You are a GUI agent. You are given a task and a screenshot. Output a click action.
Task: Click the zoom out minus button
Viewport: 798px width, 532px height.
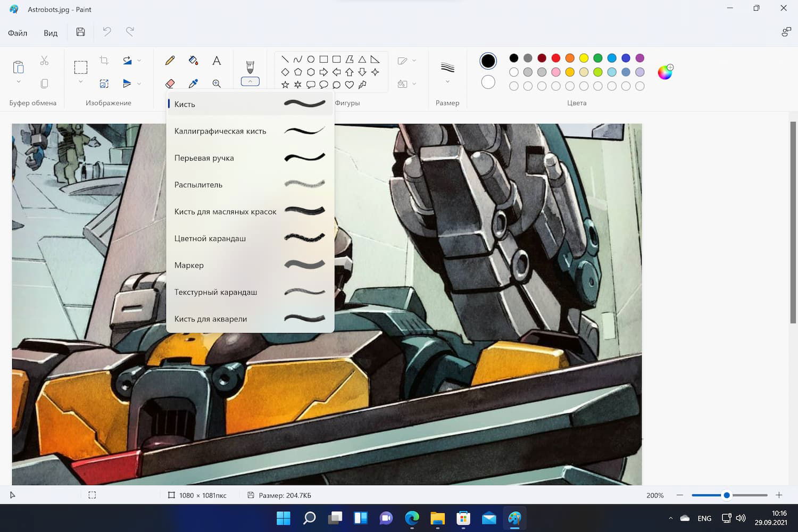679,495
